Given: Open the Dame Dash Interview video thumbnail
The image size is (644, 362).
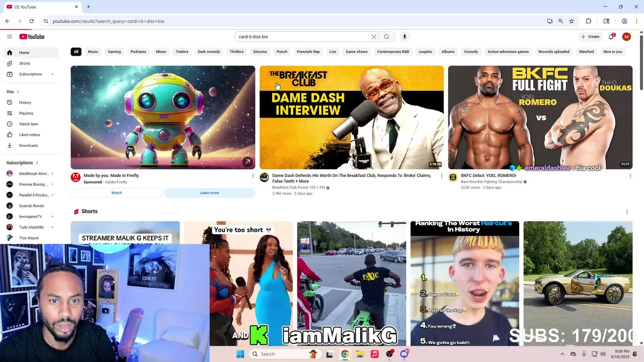Looking at the screenshot, I should click(x=352, y=117).
